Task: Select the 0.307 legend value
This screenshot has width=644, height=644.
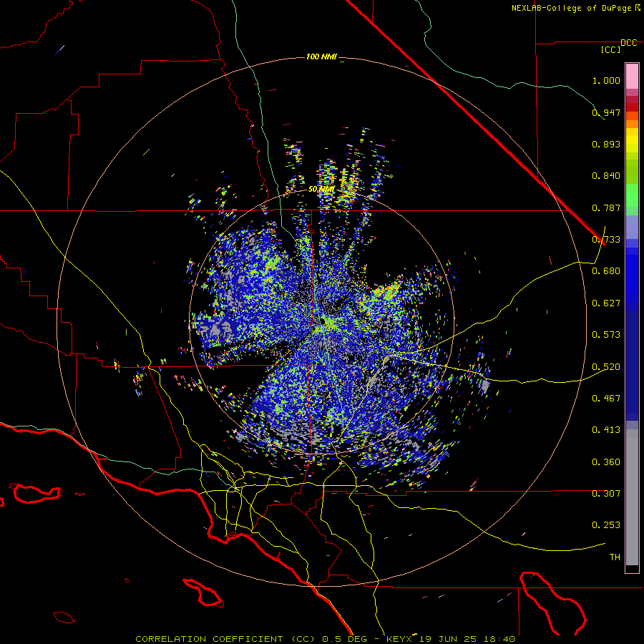Action: pos(606,494)
